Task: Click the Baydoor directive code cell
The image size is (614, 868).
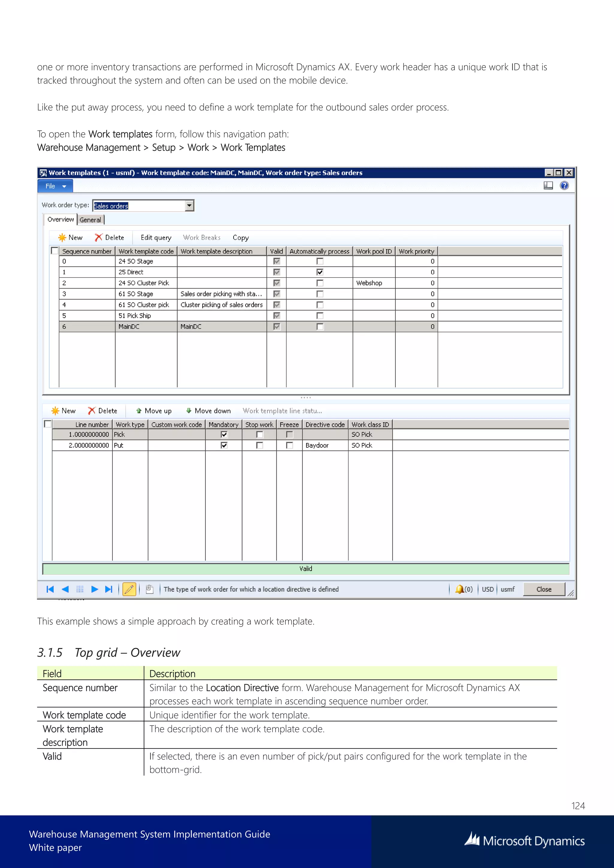Action: pyautogui.click(x=325, y=445)
